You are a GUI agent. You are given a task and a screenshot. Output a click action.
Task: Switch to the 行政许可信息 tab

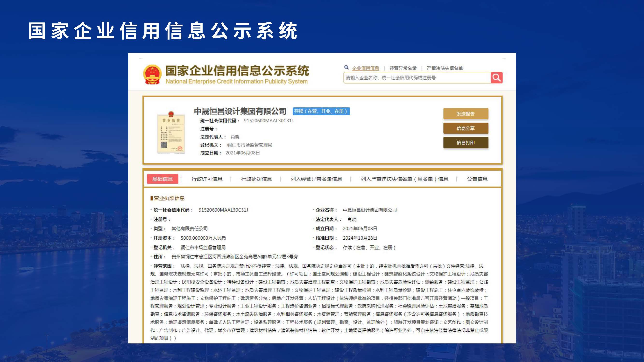click(207, 179)
